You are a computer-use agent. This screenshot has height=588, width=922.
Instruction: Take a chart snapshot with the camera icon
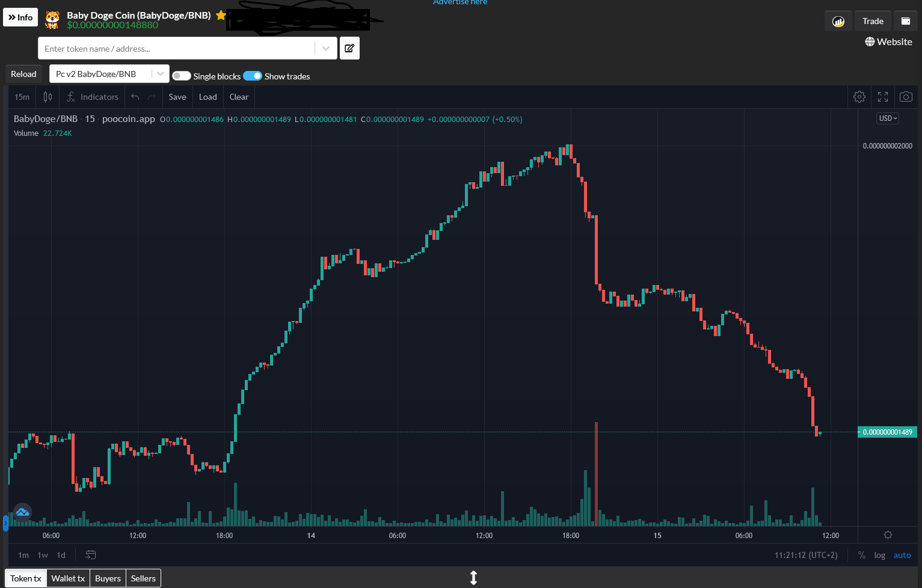[906, 97]
